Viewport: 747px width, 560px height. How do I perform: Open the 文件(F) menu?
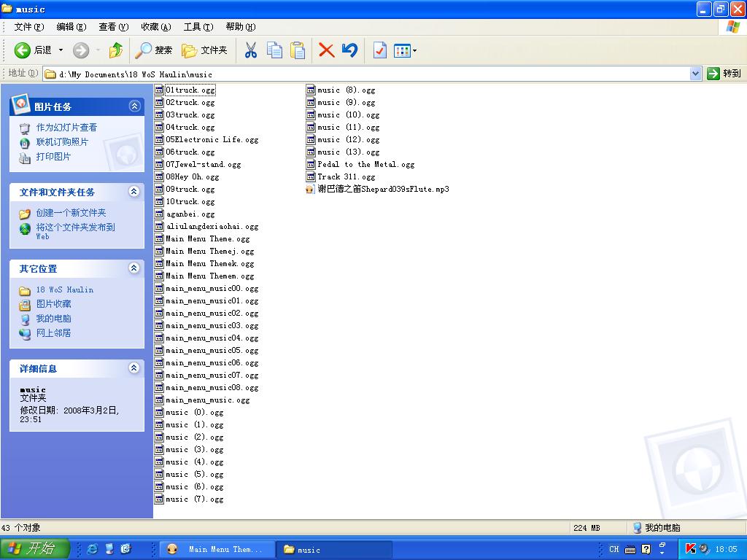(28, 27)
